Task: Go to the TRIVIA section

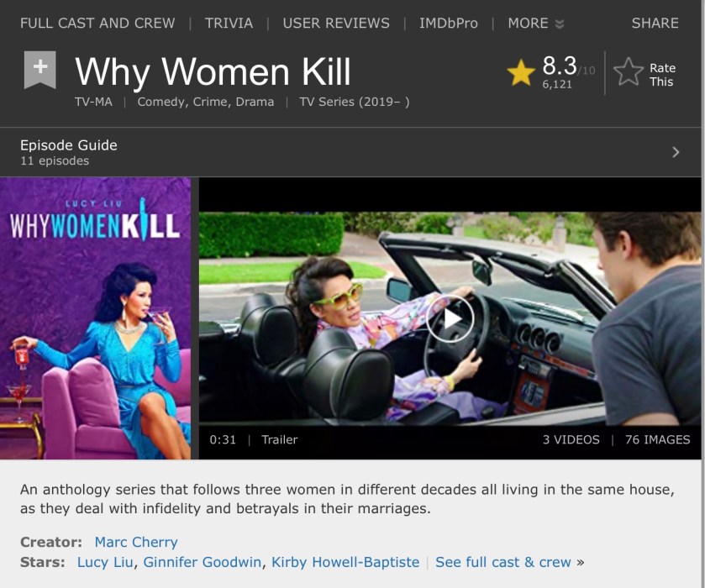Action: 229,24
